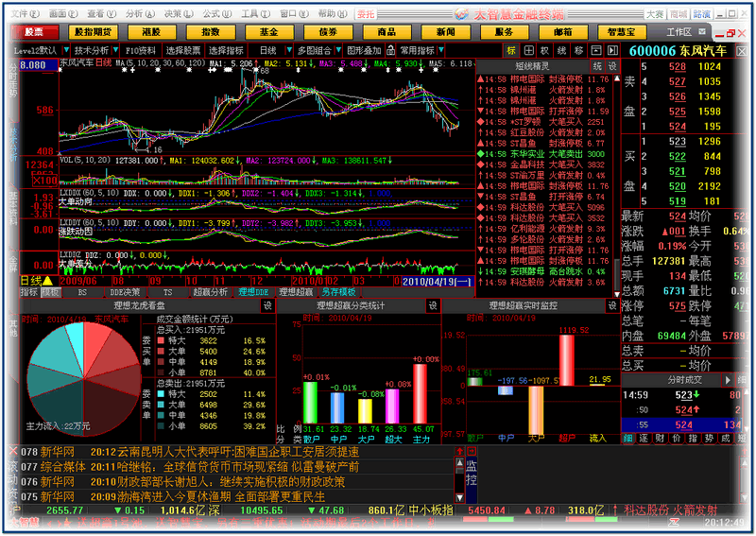Click the 大智慧 globe logo in the title bar
756x536 pixels.
pos(461,14)
